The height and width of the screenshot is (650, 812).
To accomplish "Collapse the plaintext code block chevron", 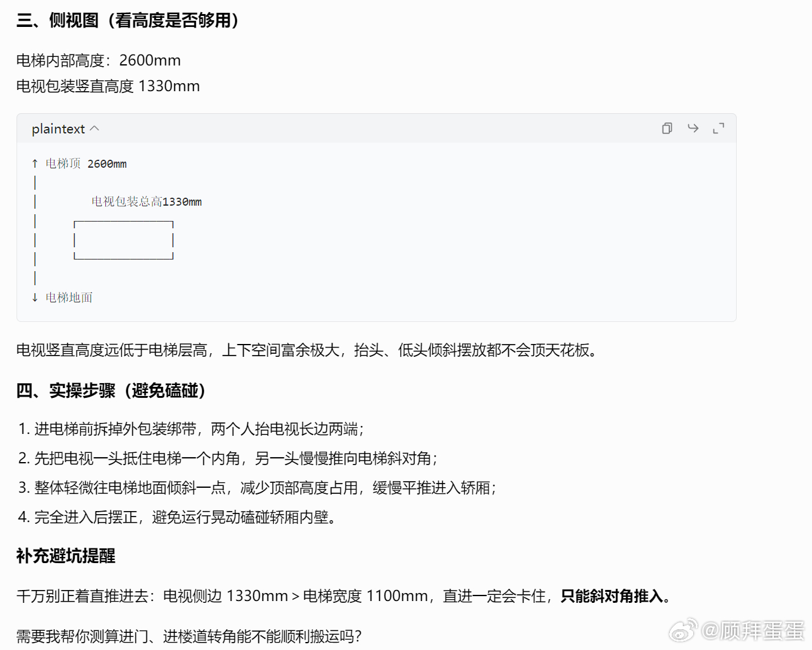I will [x=94, y=129].
